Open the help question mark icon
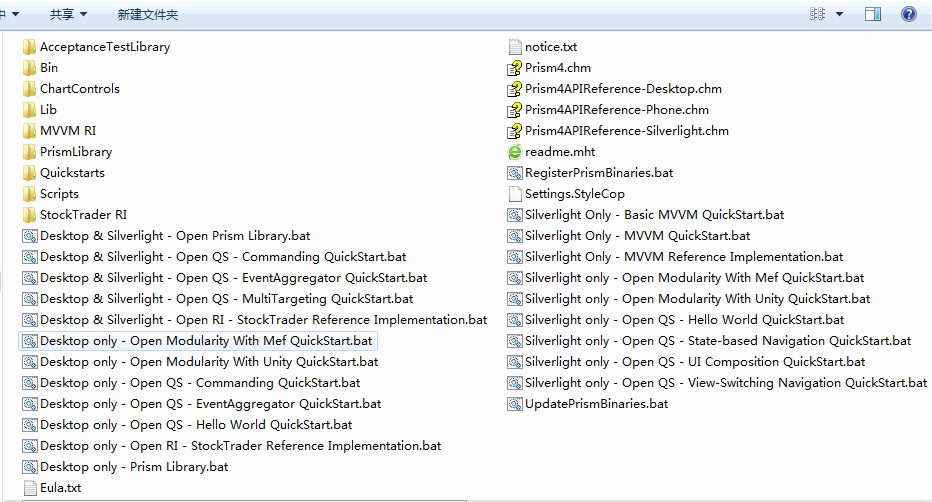 click(909, 14)
